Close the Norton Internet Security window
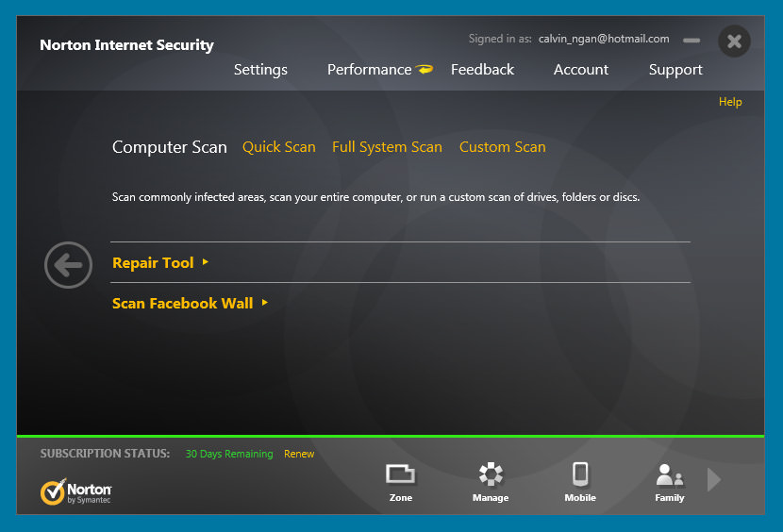This screenshot has width=783, height=532. (734, 41)
